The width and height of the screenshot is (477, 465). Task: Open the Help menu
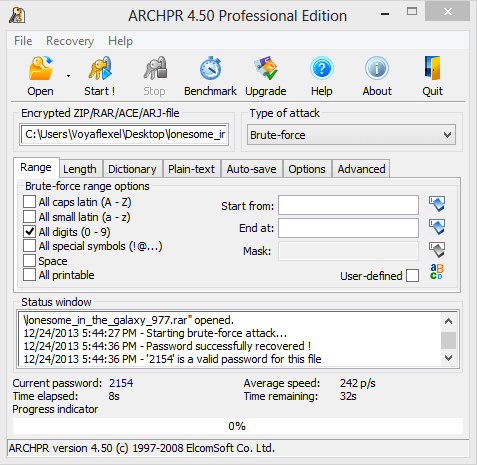(120, 41)
